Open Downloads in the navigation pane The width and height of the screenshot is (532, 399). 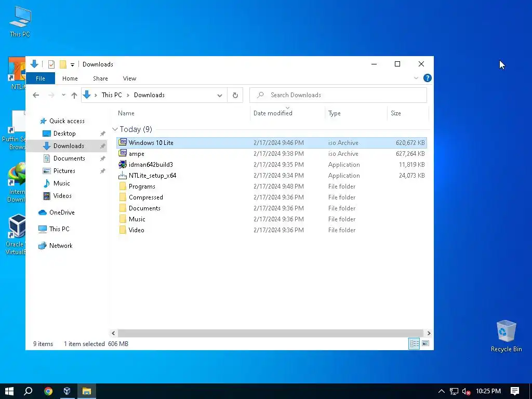(69, 146)
